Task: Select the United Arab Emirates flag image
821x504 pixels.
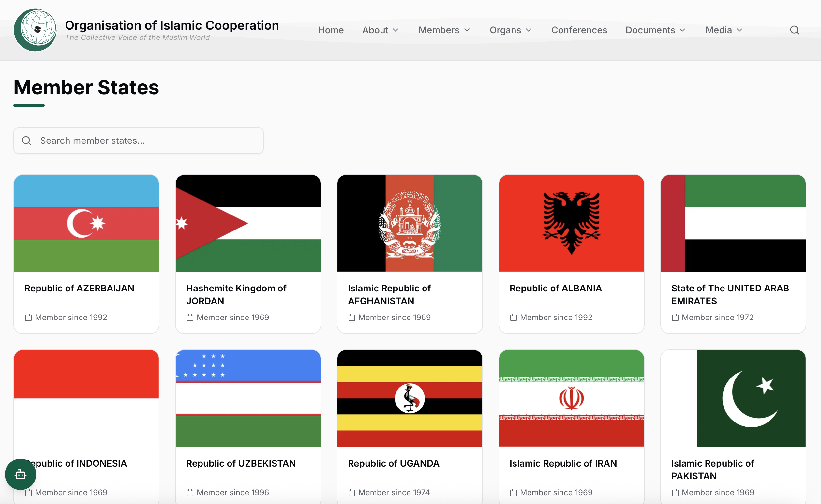Action: tap(733, 223)
